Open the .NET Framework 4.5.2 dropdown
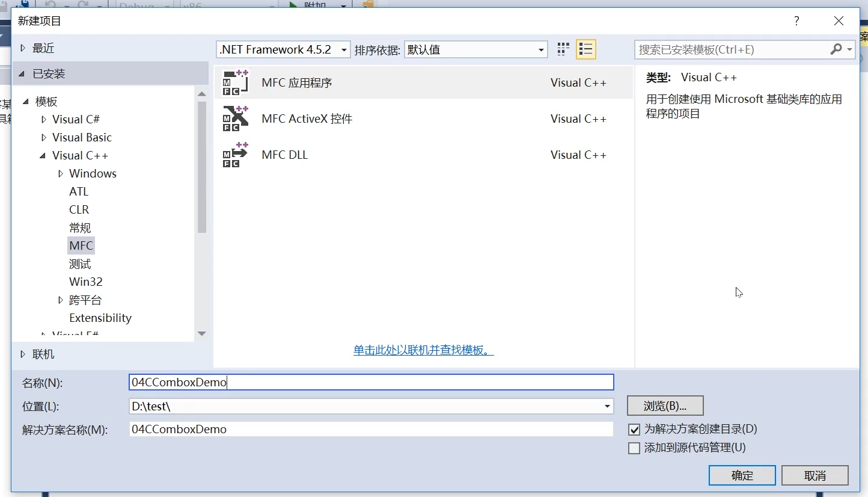Viewport: 868px width, 497px height. pos(283,49)
